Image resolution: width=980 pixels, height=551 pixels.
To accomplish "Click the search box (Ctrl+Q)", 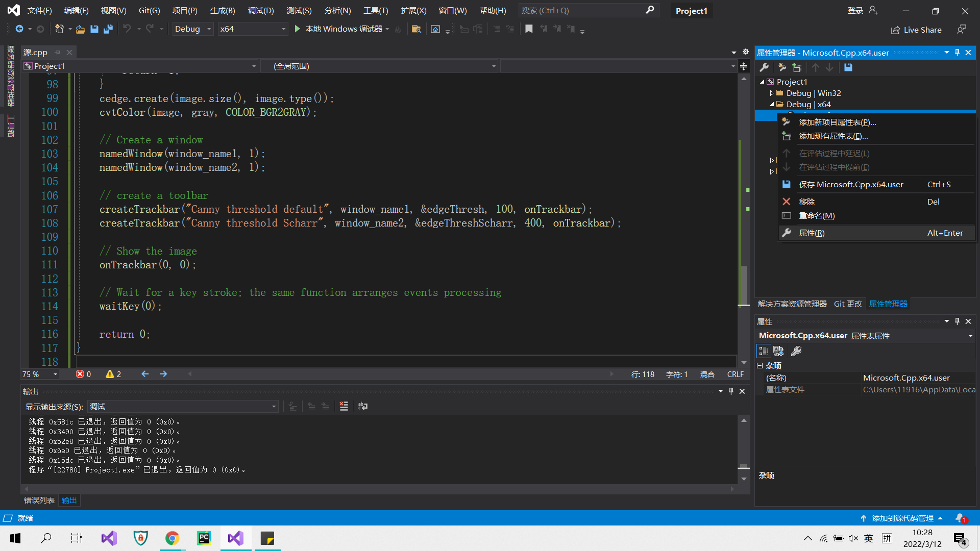I will [582, 10].
